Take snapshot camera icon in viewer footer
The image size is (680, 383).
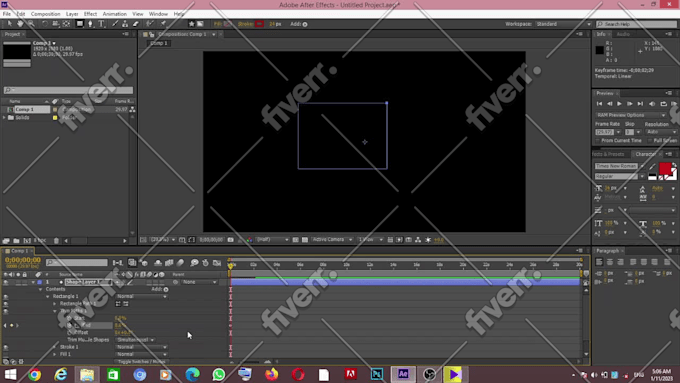point(231,239)
